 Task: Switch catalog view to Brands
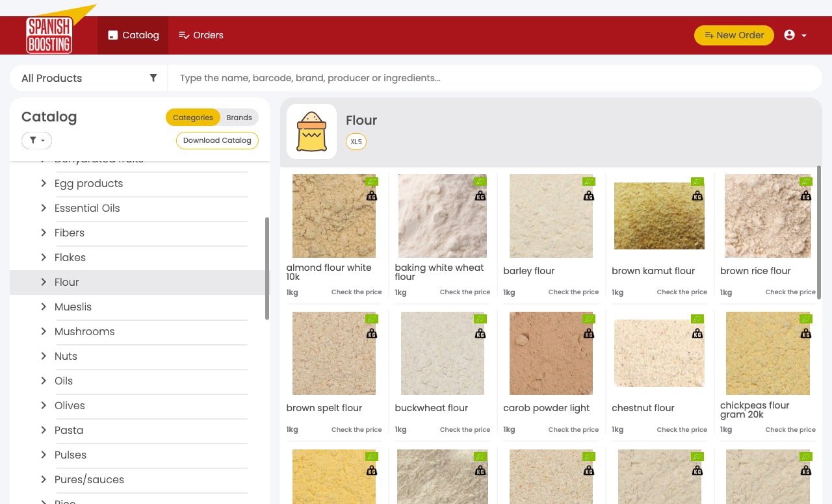(239, 118)
